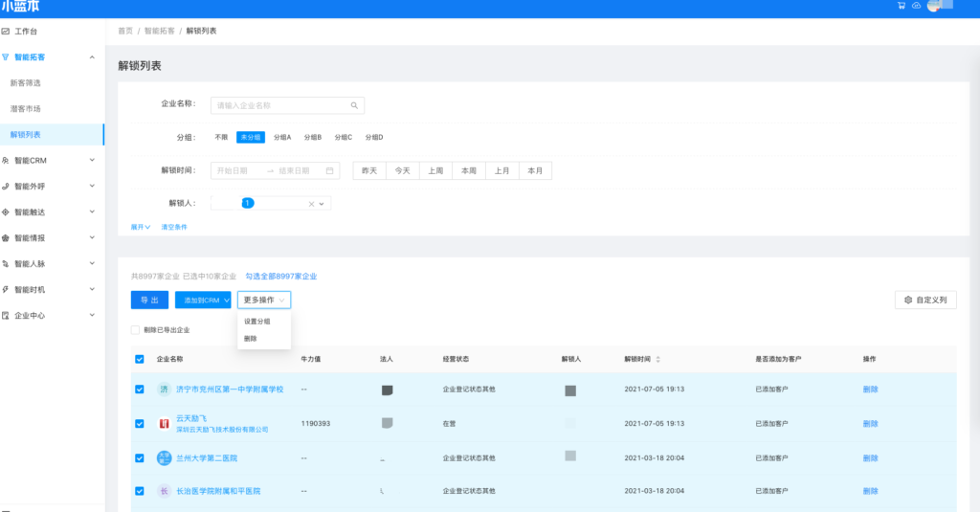This screenshot has width=980, height=512.
Task: Check the 剔除已导出企业 checkbox
Action: [136, 329]
